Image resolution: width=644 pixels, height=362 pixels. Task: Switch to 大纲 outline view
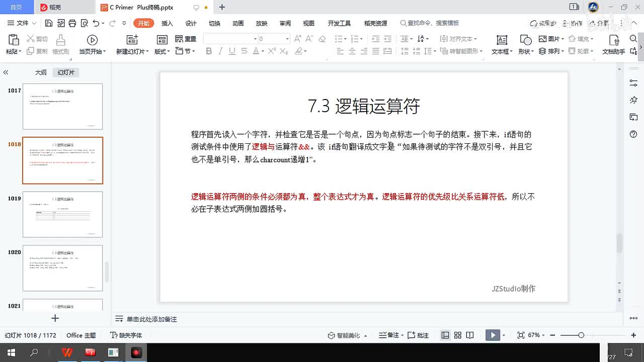[41, 72]
